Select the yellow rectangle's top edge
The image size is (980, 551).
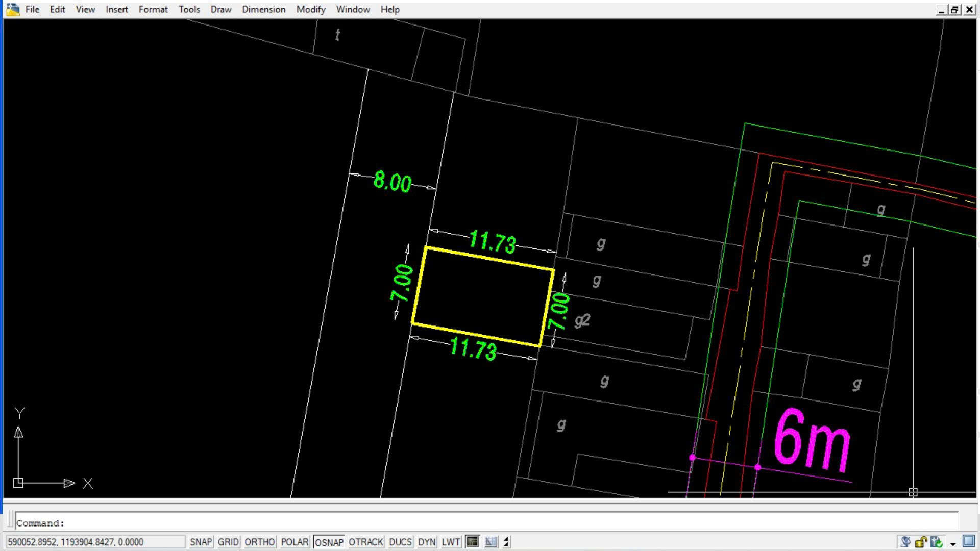click(490, 259)
